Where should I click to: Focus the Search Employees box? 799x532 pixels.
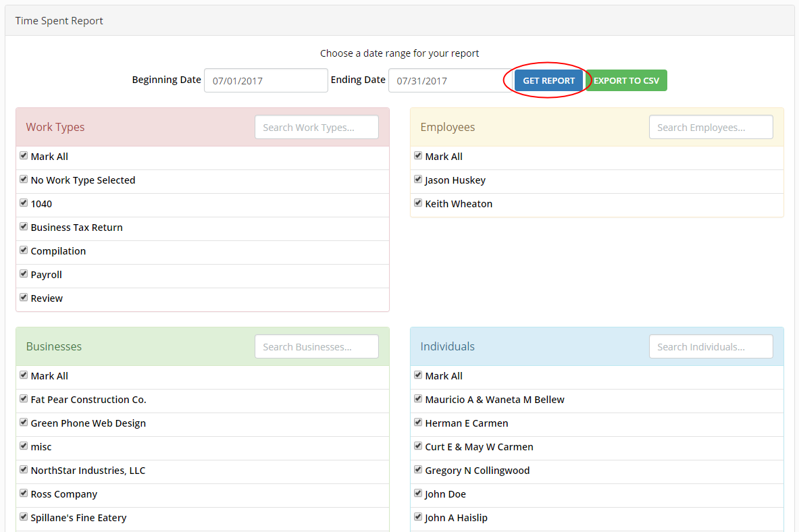click(711, 127)
